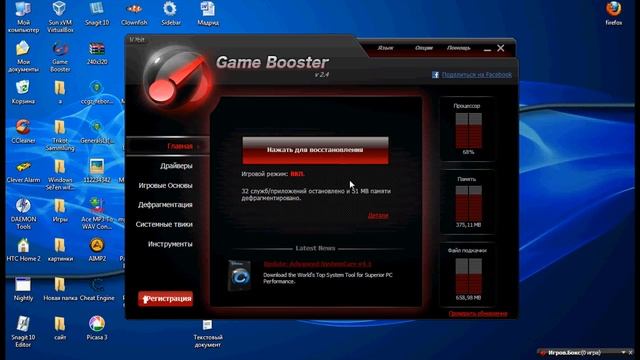640x360 pixels.
Task: Open the Язык menu in Game Booster
Action: 385,48
